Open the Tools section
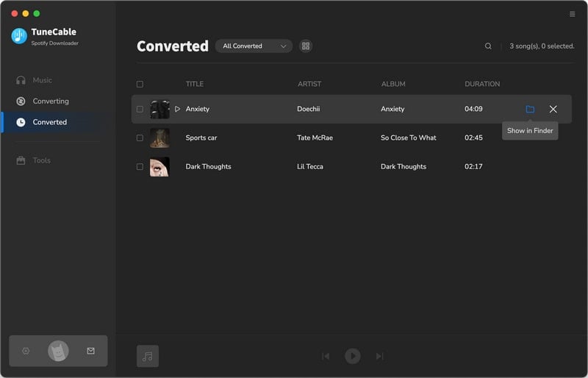The width and height of the screenshot is (588, 378). (42, 160)
